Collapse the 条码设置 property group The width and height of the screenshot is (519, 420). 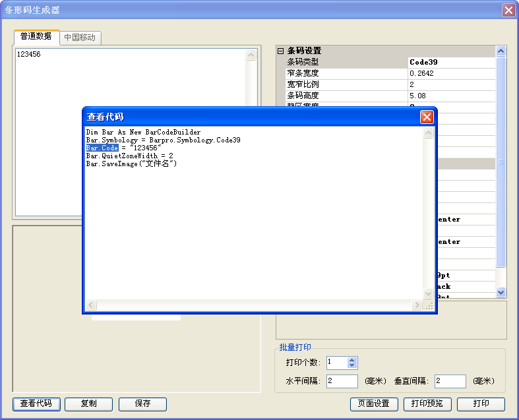click(x=281, y=51)
